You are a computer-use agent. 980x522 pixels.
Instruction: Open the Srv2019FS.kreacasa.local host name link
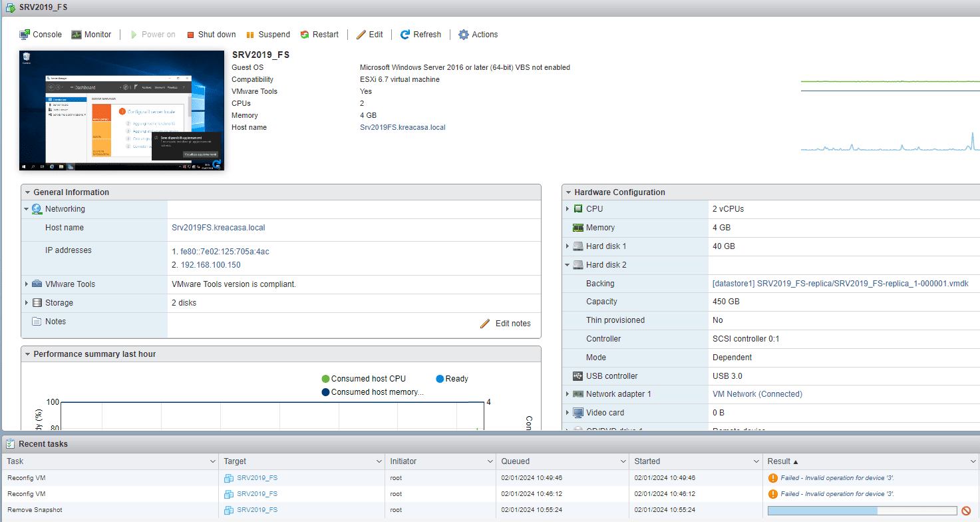[218, 227]
